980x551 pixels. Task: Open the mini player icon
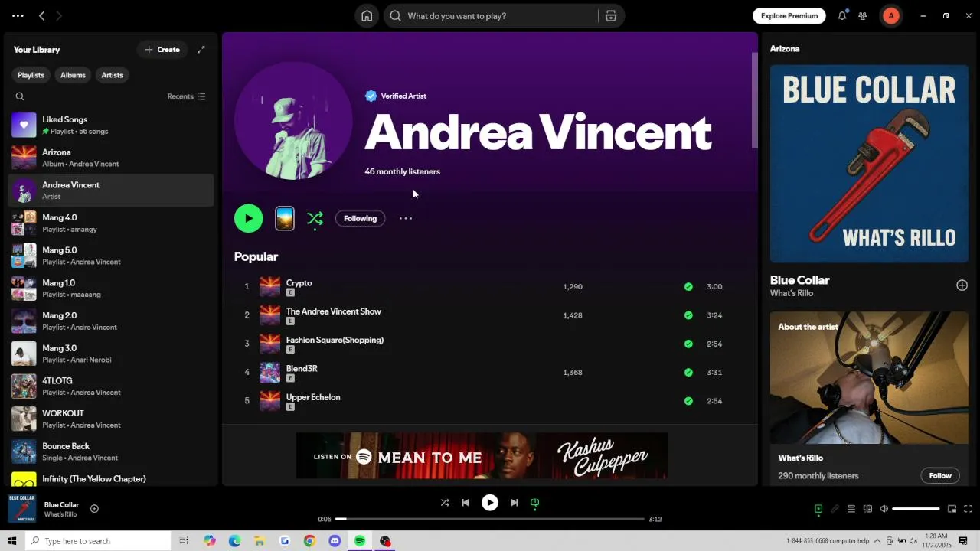pos(952,509)
